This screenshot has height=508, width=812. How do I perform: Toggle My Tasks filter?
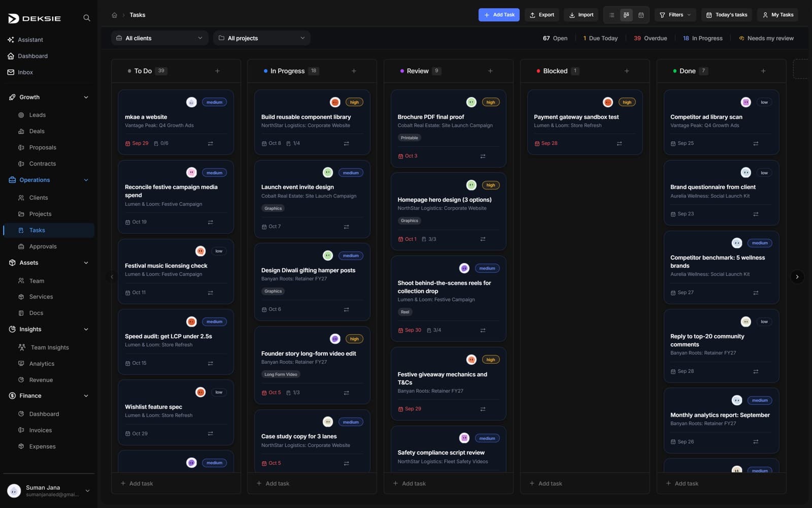(x=777, y=15)
